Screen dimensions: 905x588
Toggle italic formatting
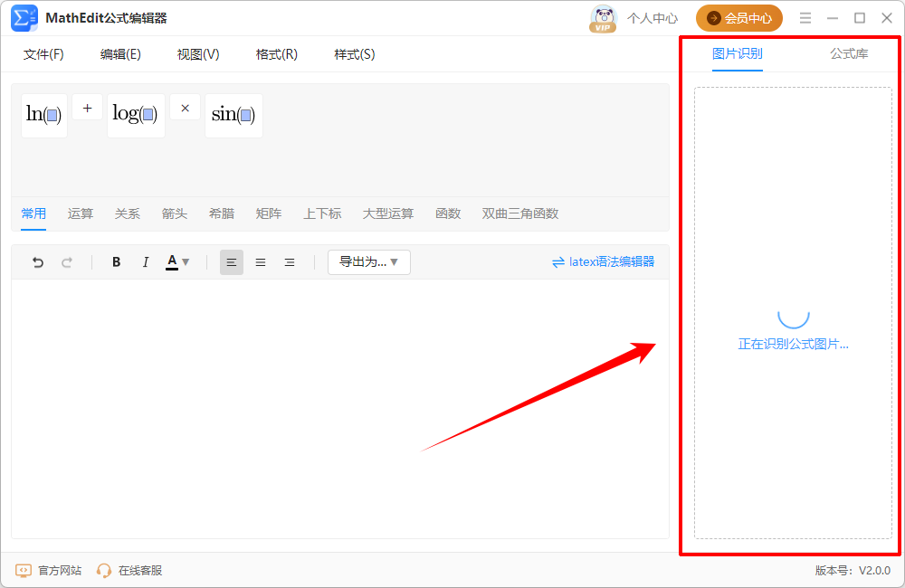tap(146, 262)
